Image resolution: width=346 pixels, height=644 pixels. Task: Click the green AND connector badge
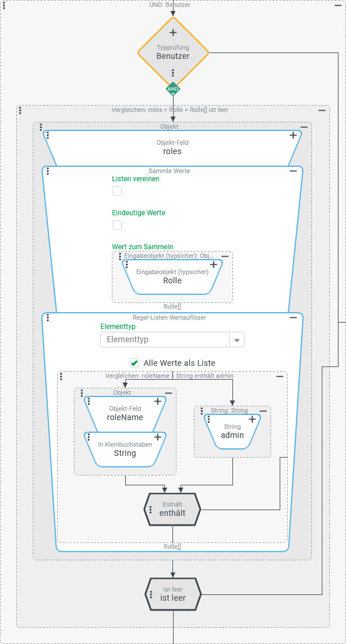coord(172,89)
